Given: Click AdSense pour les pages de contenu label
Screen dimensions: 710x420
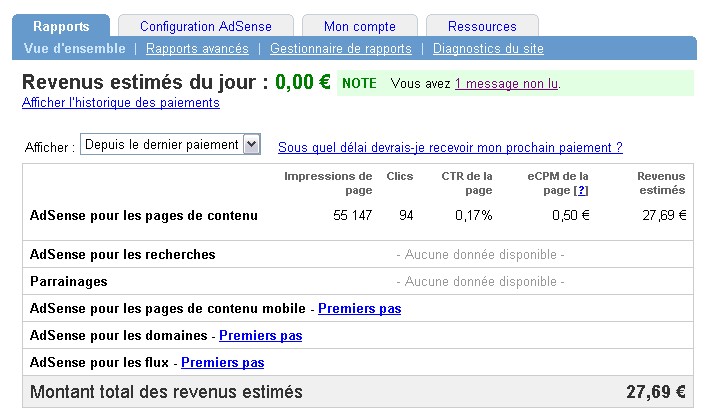Looking at the screenshot, I should pyautogui.click(x=144, y=216).
